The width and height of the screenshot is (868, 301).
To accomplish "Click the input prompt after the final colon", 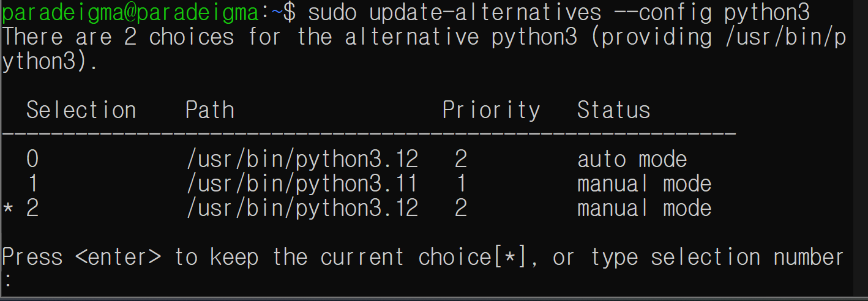I will [x=18, y=281].
